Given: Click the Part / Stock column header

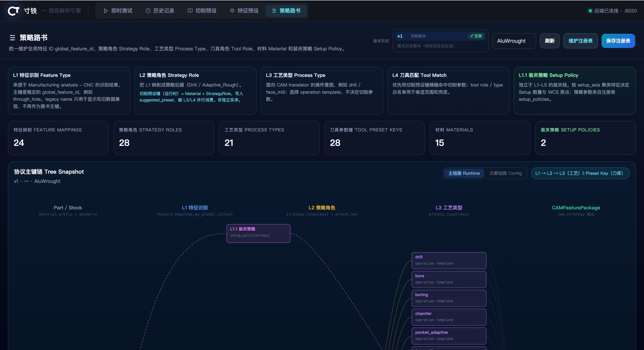Looking at the screenshot, I should (68, 208).
